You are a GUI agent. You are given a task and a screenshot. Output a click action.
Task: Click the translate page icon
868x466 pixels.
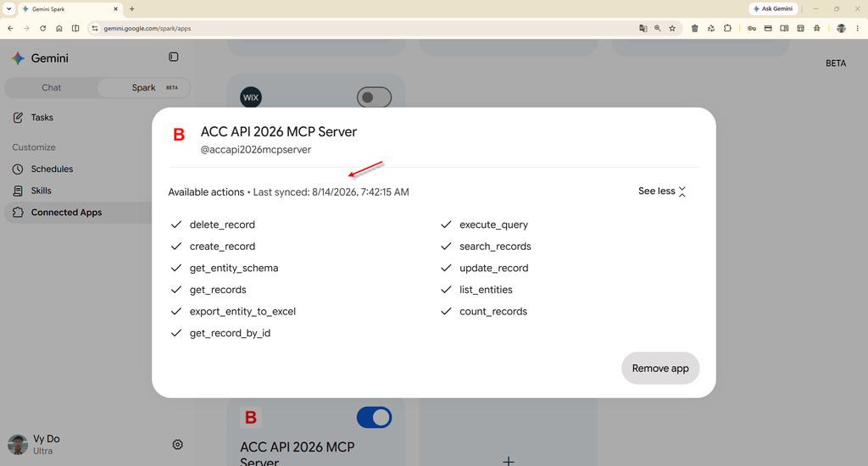(643, 28)
